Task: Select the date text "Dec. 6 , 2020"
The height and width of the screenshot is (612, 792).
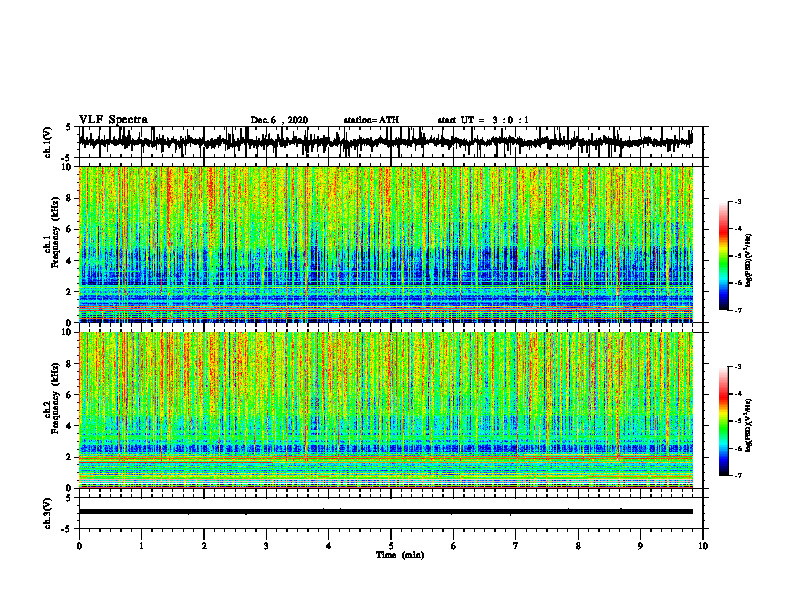Action: tap(279, 120)
